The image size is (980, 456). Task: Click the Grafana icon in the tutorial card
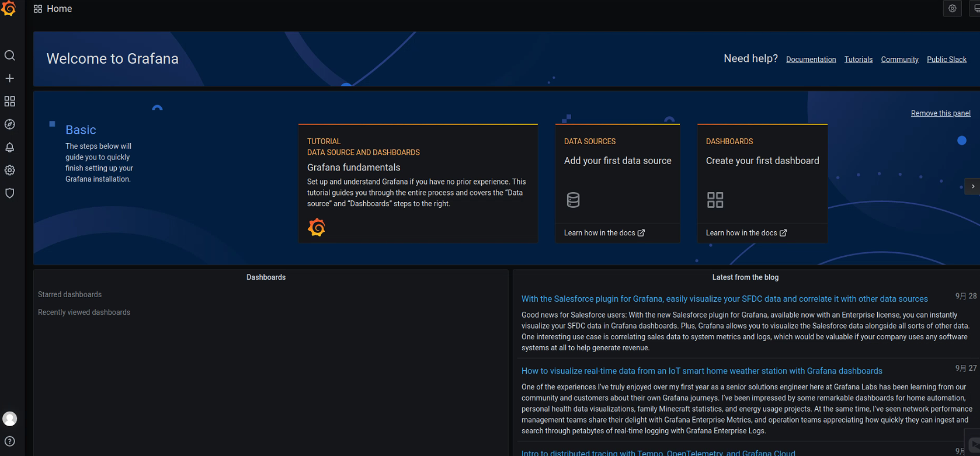(317, 227)
